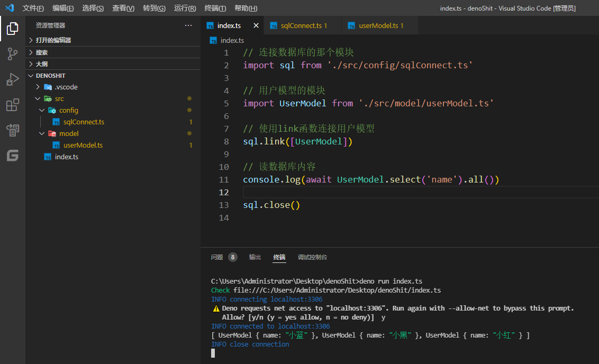599x364 pixels.
Task: Open the 输出 panel tab
Action: (x=255, y=258)
